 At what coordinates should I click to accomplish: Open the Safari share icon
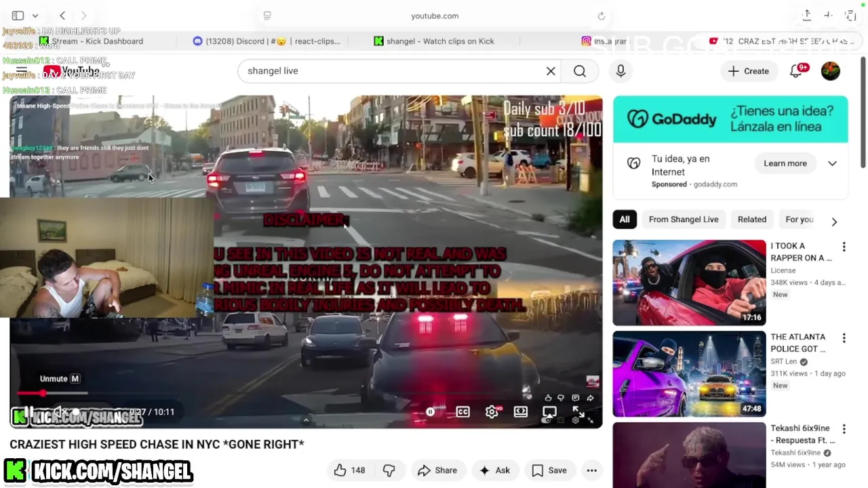tap(806, 15)
